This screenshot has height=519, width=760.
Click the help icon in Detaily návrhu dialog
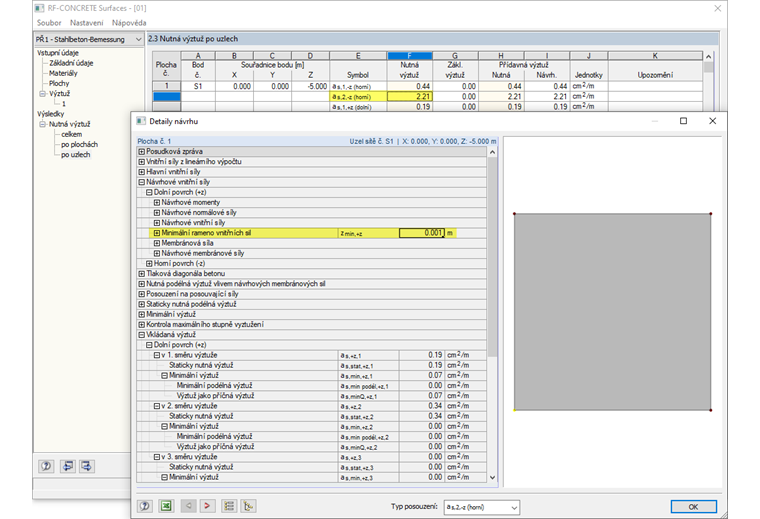(x=144, y=506)
